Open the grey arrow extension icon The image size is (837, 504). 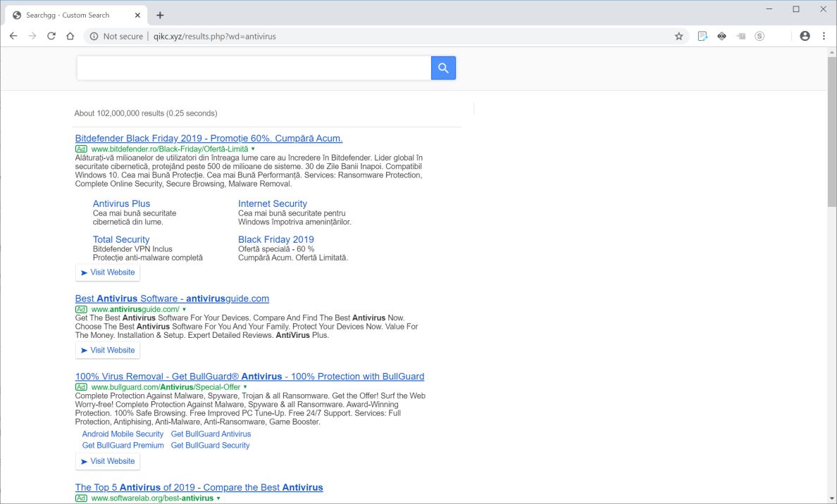pos(740,37)
